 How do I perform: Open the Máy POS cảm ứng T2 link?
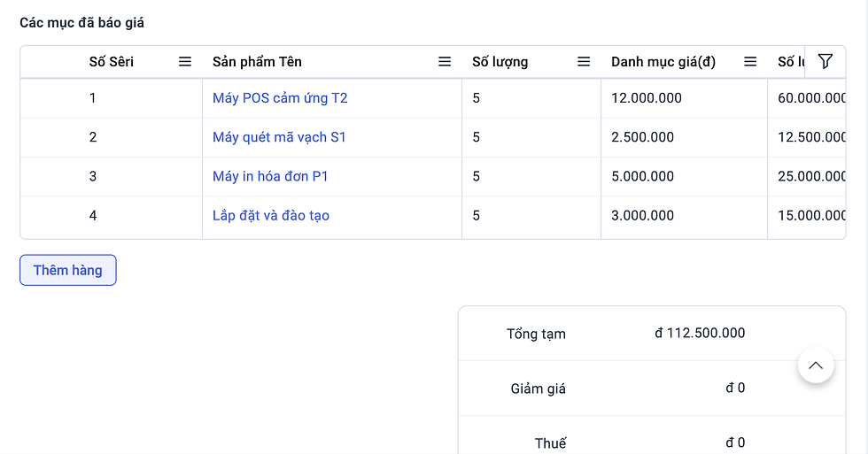pyautogui.click(x=280, y=98)
